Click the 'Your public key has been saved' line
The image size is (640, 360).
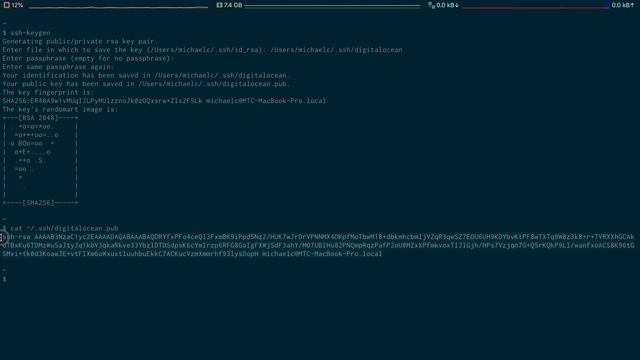click(146, 84)
